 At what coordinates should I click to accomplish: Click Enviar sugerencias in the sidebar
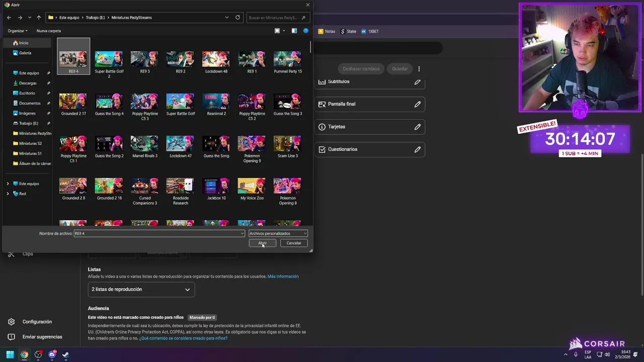point(35,337)
